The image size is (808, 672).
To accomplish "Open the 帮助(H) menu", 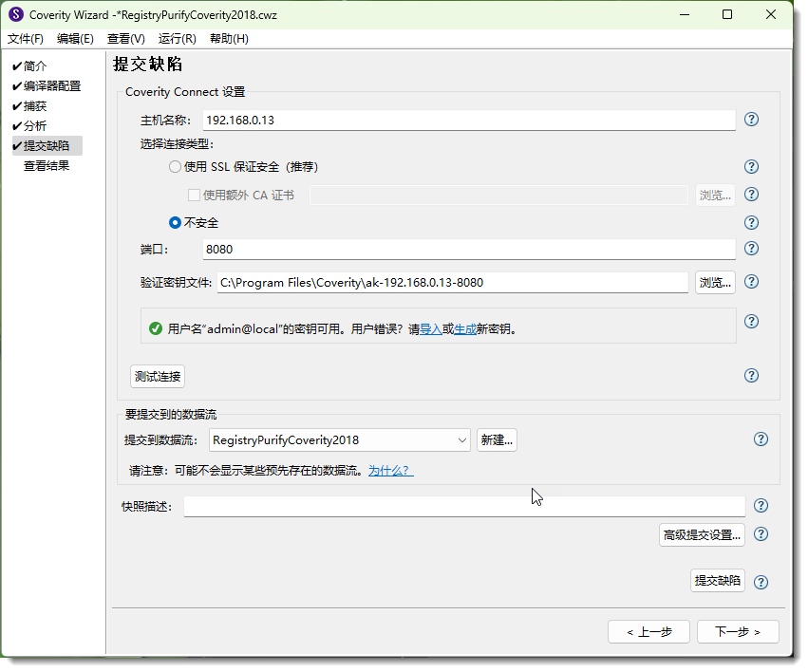I will coord(230,39).
